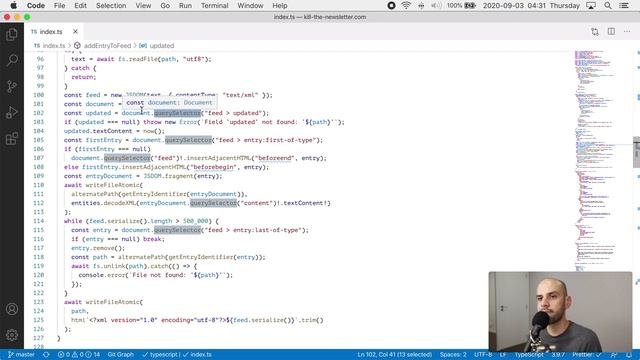Open the Run and Debug view
640x360 pixels.
(x=12, y=112)
